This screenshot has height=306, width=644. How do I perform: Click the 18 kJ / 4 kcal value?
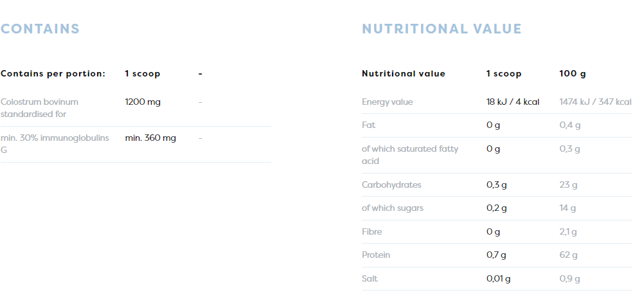pyautogui.click(x=512, y=102)
